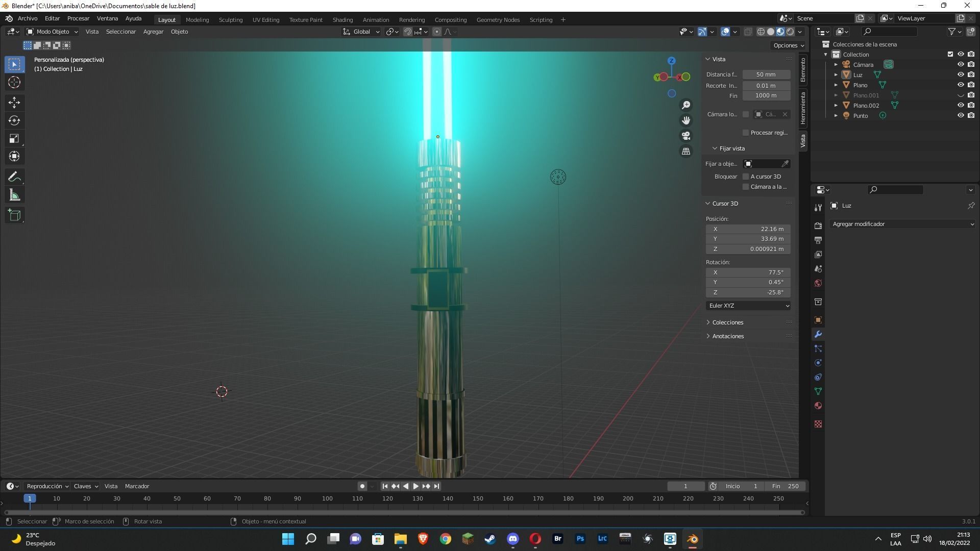The image size is (980, 551).
Task: Activate the Select Box tool
Action: [14, 64]
